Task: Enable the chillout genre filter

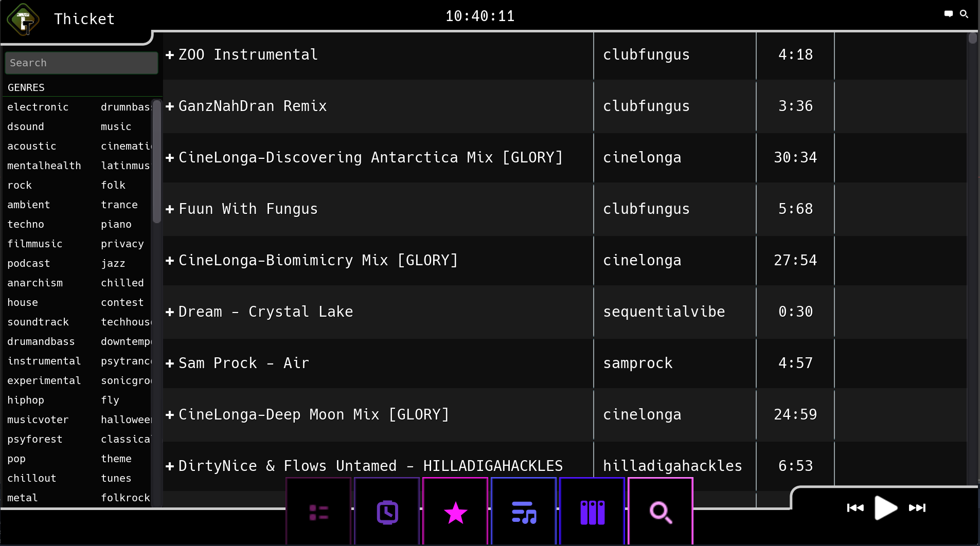Action: 31,478
